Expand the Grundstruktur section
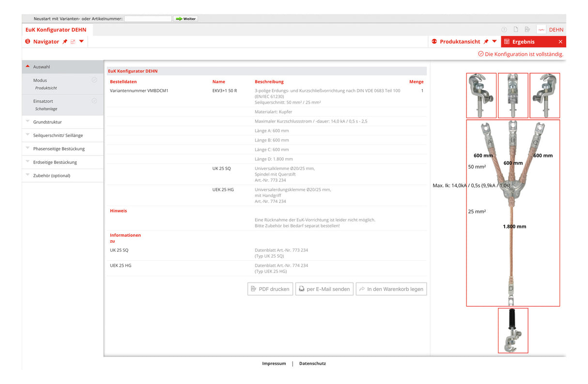588x384 pixels. pyautogui.click(x=62, y=122)
